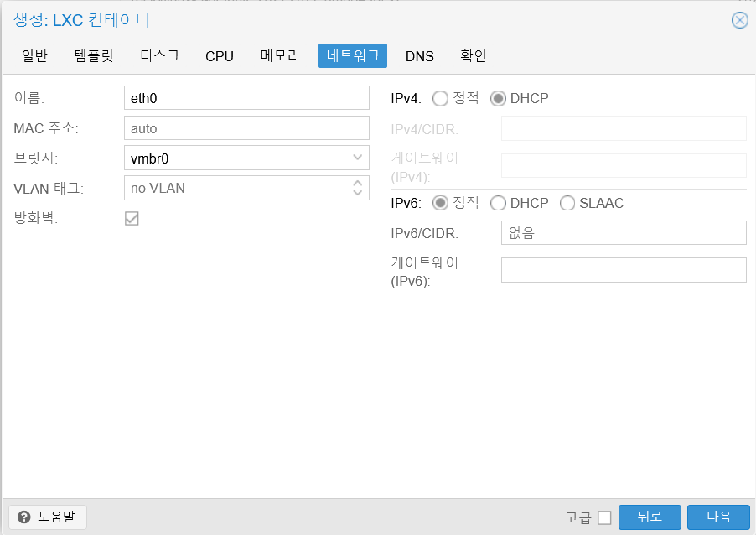Image resolution: width=756 pixels, height=535 pixels.
Task: Select the 네트워크 tab
Action: tap(353, 56)
